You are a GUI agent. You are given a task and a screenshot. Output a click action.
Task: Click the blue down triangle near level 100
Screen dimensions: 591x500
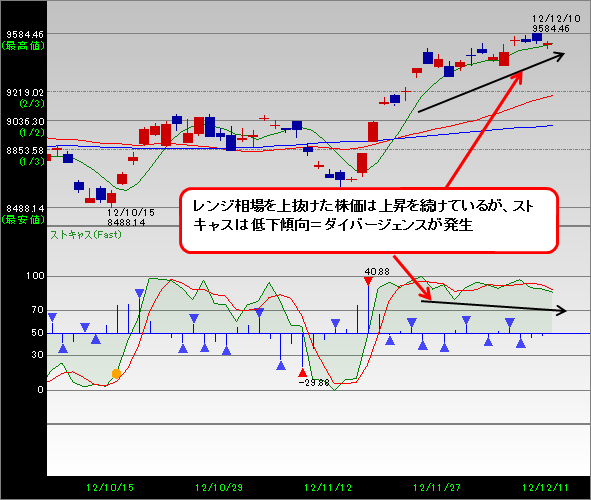pos(139,293)
